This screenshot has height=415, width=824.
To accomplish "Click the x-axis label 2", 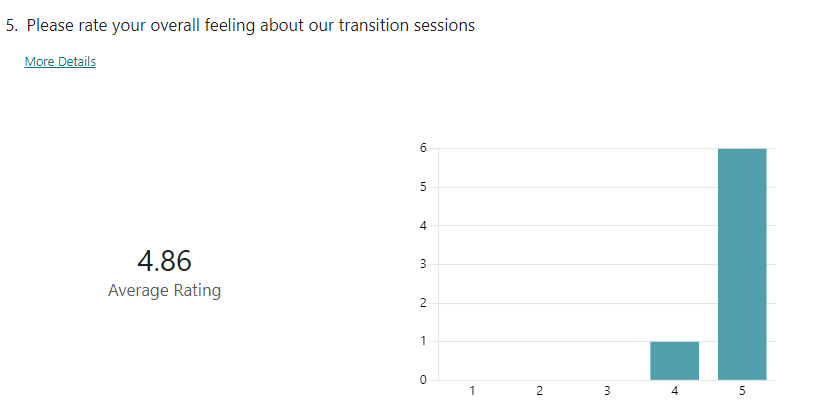I will [x=539, y=391].
